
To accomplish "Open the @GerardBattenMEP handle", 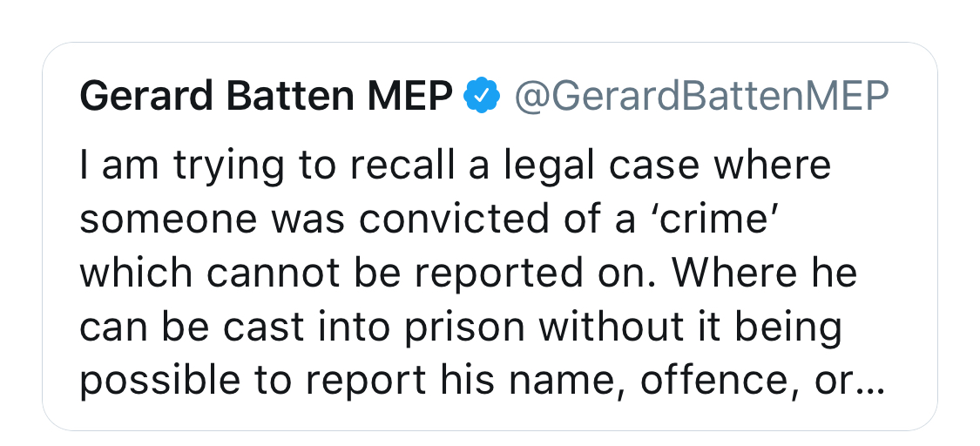I will 700,96.
